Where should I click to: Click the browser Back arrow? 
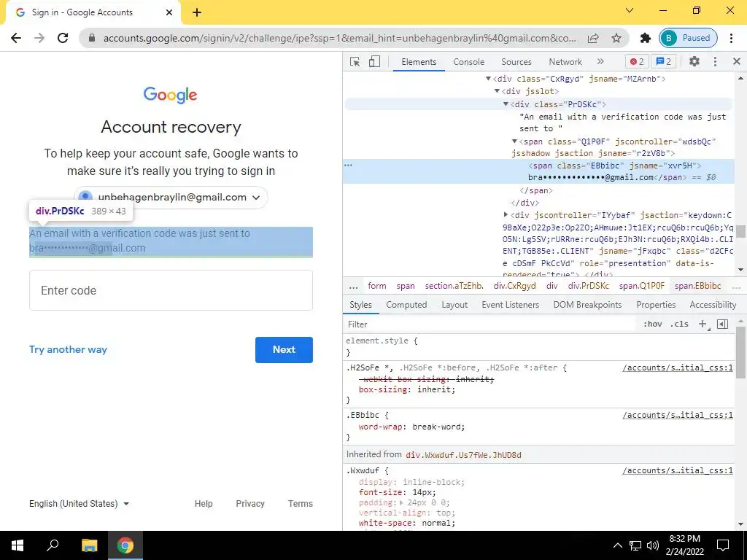point(16,38)
